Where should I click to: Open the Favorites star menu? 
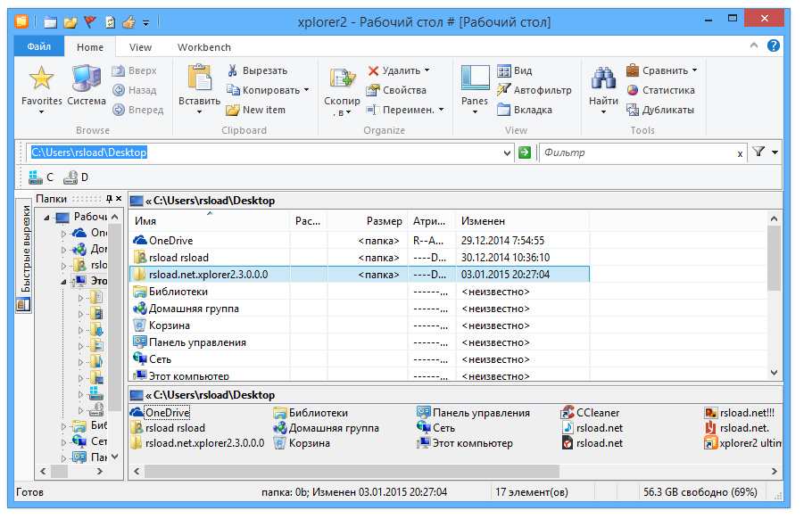[x=41, y=88]
